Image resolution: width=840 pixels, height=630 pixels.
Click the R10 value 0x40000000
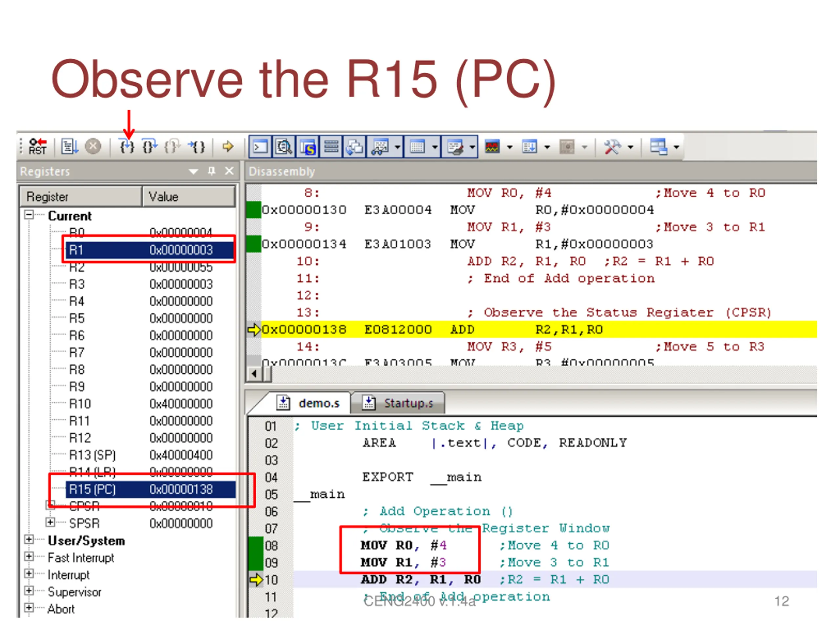pos(181,404)
